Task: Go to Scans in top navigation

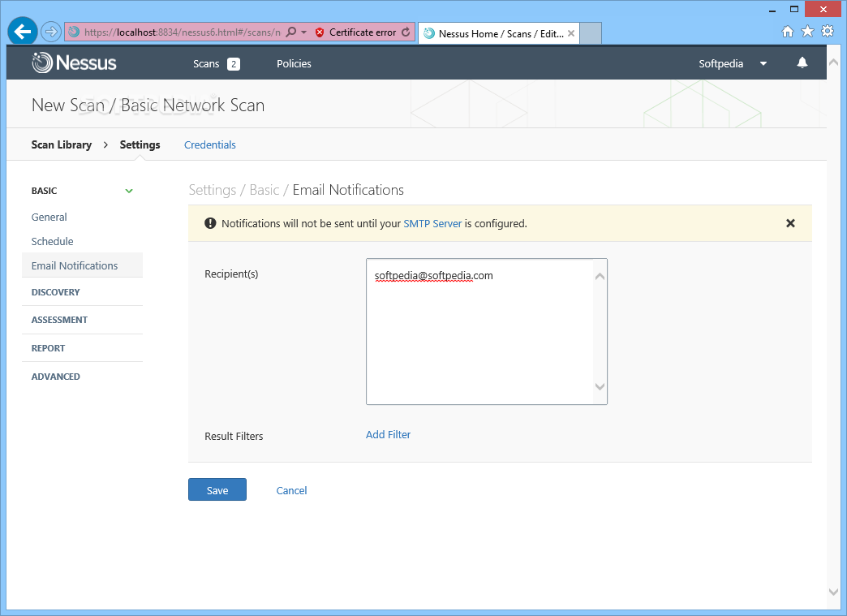Action: click(206, 64)
